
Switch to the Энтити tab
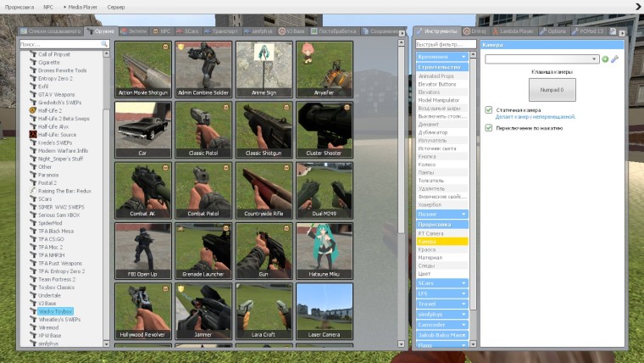pyautogui.click(x=134, y=31)
